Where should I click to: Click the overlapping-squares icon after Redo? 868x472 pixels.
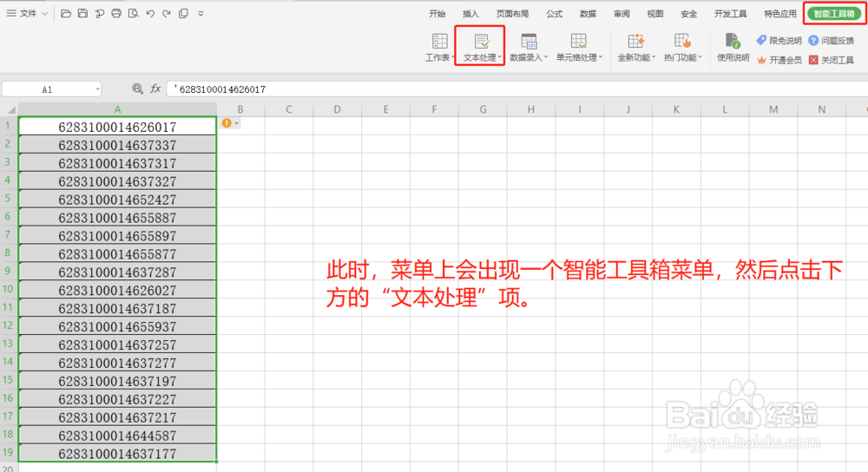tap(183, 13)
